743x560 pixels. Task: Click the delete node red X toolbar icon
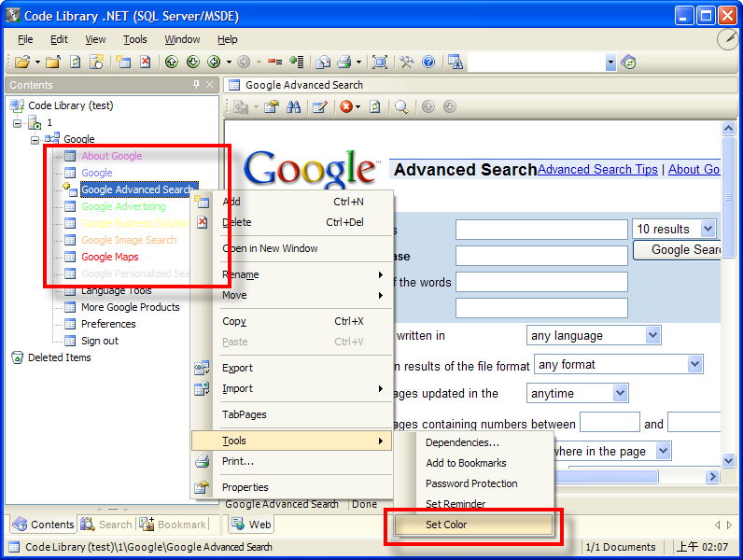(146, 62)
